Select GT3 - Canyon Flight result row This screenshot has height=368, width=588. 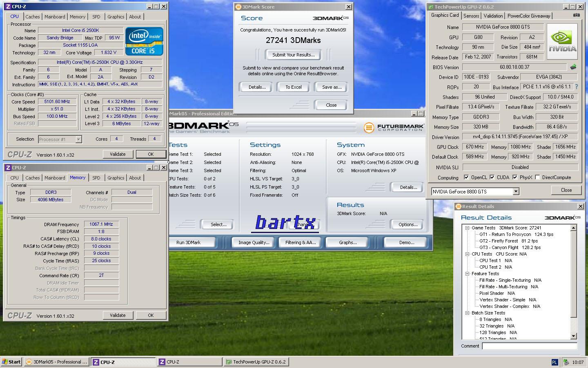(x=510, y=248)
